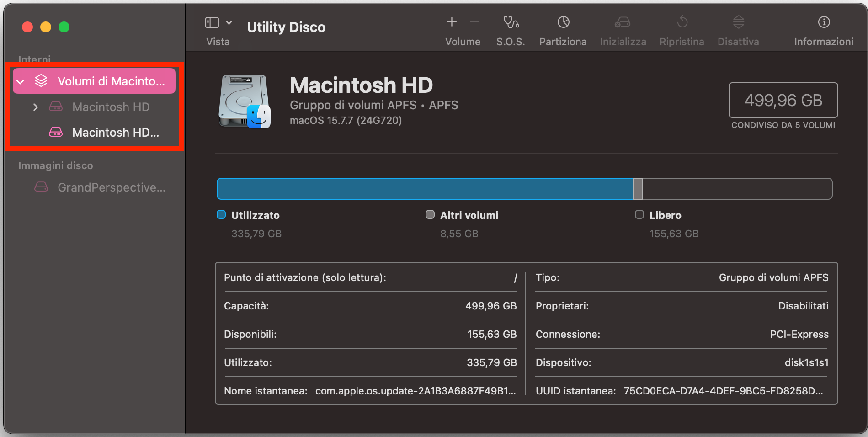
Task: Click 'CONDIVISO DA 5 VOLUMI' label
Action: tap(783, 125)
